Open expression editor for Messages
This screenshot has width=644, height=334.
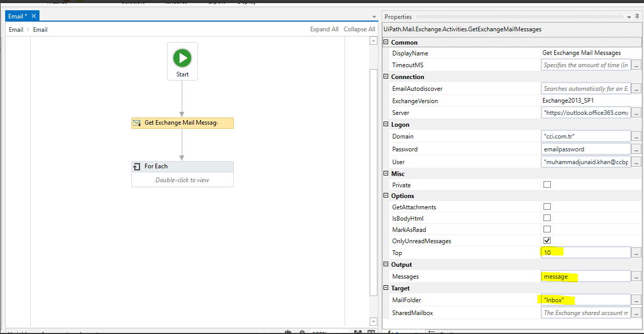coord(636,276)
